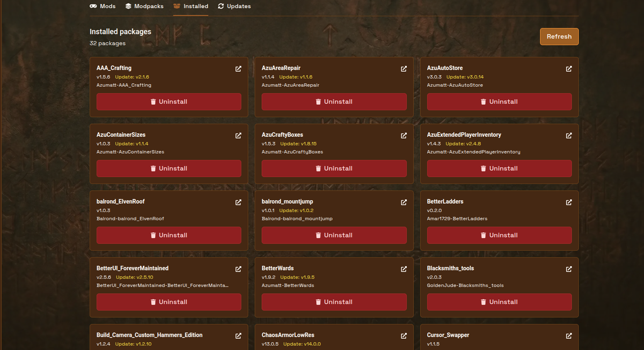Screen dimensions: 644x350
Task: Open external link for Build_Camera_Custom_Hammers_Edition
Action: tap(238, 336)
